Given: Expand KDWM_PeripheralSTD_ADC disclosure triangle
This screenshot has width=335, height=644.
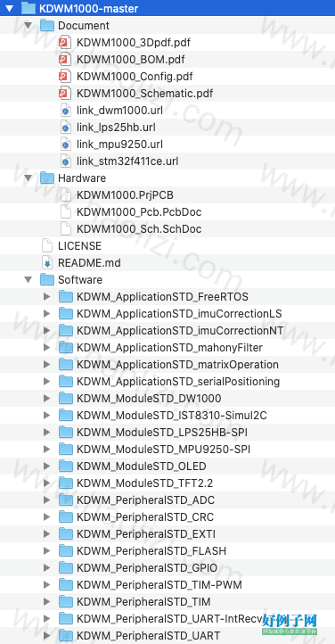Looking at the screenshot, I should click(x=46, y=500).
